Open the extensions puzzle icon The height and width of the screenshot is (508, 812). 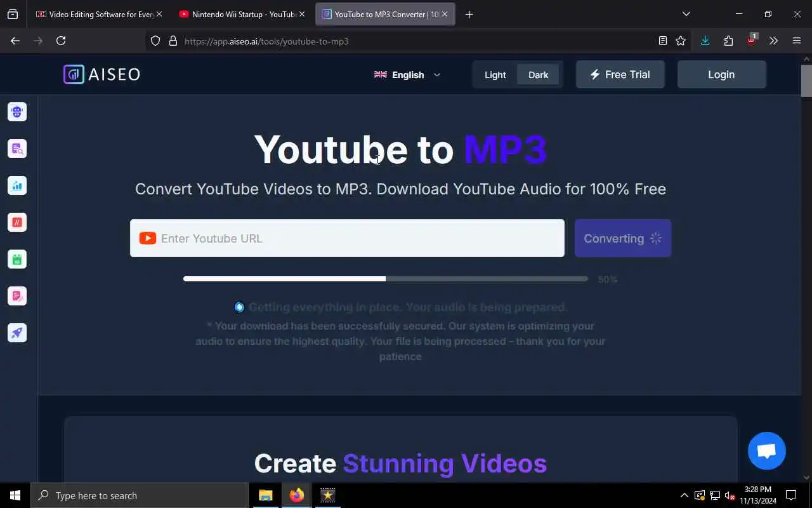click(728, 41)
